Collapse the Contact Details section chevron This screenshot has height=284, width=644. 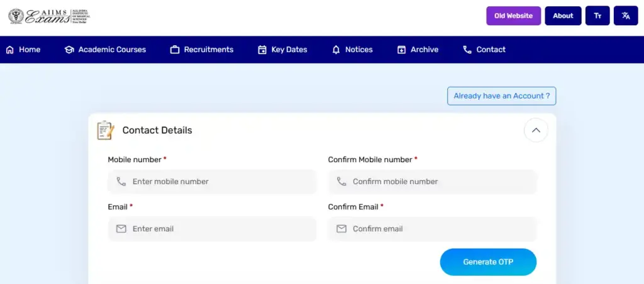click(x=536, y=131)
